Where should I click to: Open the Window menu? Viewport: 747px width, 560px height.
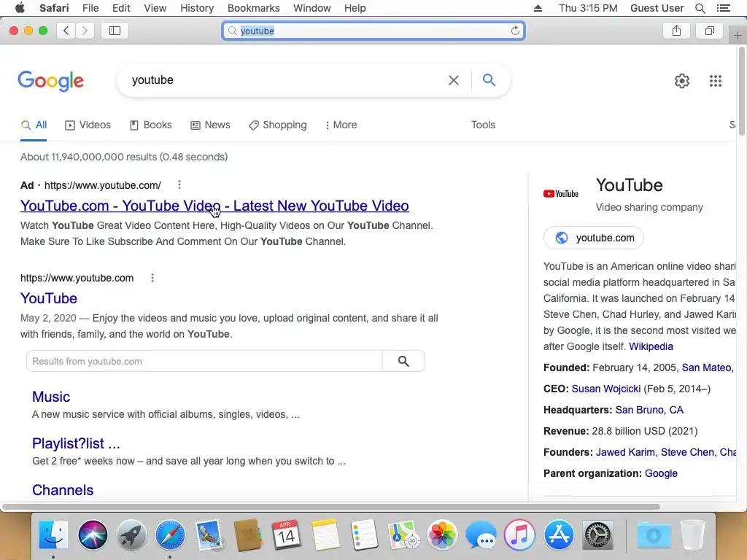click(x=312, y=8)
